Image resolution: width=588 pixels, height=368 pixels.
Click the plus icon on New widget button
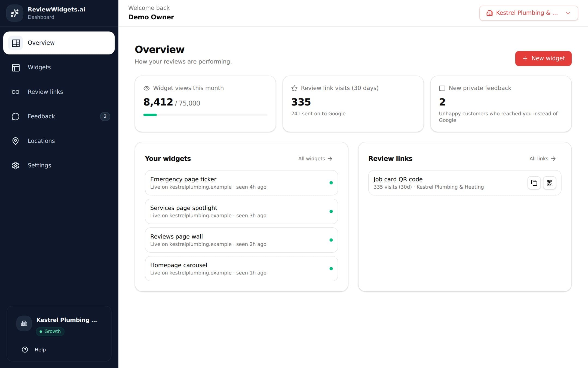point(525,59)
